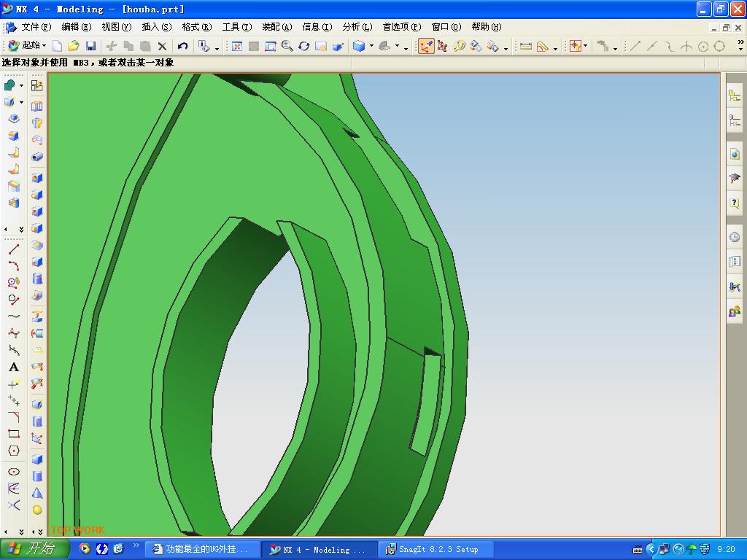Screen dimensions: 747x560
Task: Select the Ellipse curve tool
Action: click(14, 472)
